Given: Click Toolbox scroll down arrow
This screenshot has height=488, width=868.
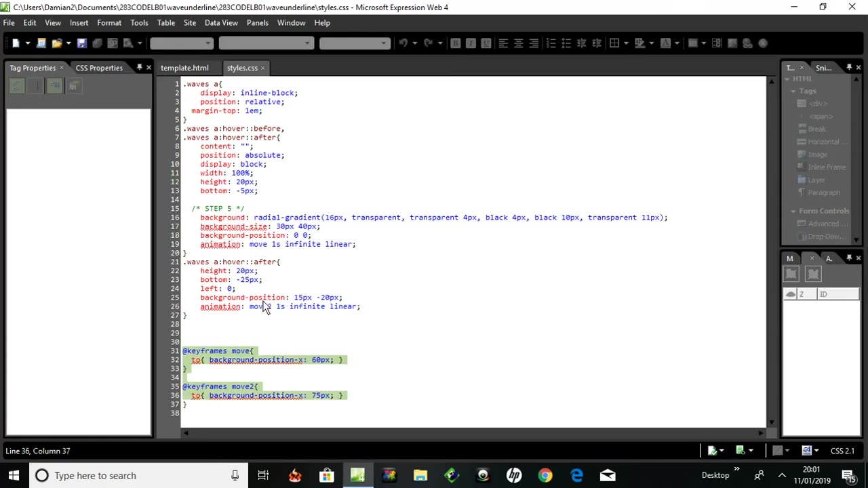Looking at the screenshot, I should 856,239.
